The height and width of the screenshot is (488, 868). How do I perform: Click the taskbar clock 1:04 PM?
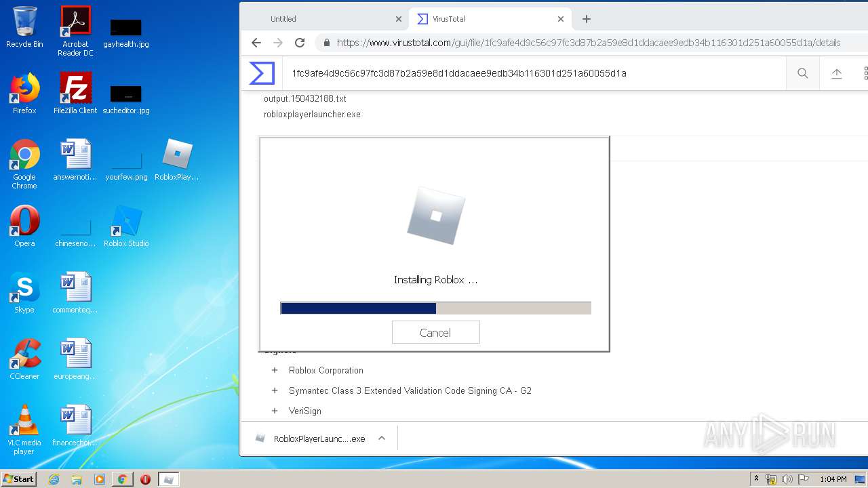833,479
